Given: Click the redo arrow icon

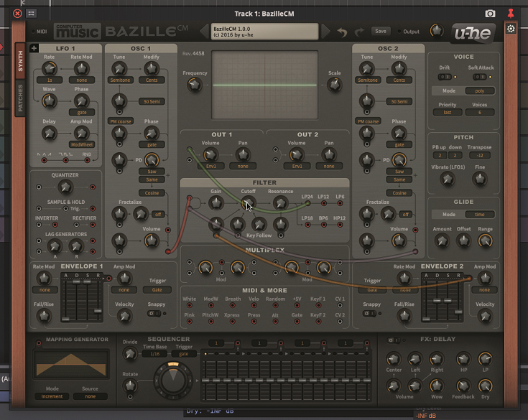Looking at the screenshot, I should coord(359,32).
